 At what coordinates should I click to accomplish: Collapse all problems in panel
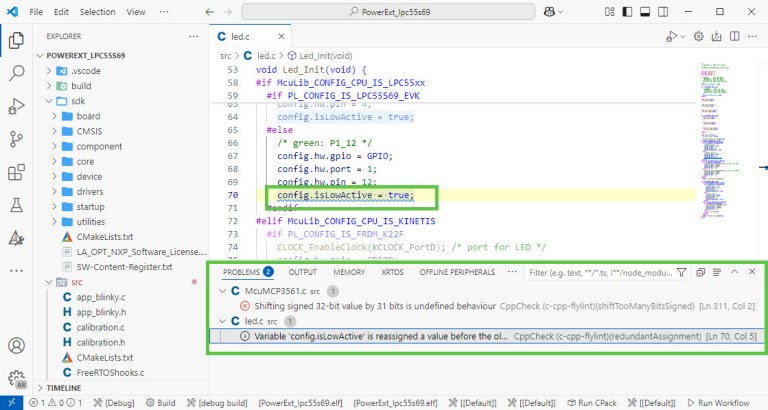(700, 272)
